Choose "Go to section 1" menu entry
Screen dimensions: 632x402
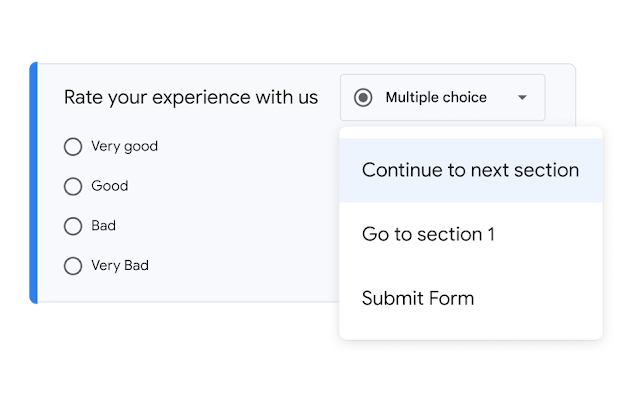coord(428,234)
